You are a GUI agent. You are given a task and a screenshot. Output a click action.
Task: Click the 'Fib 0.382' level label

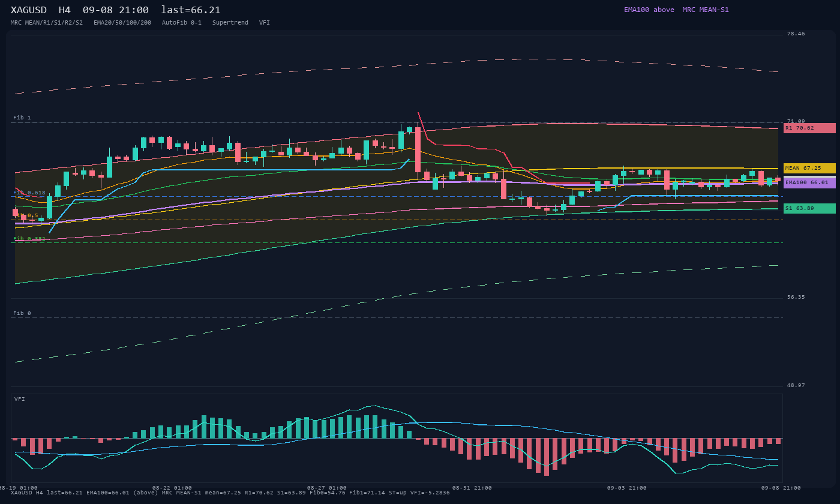pyautogui.click(x=29, y=239)
